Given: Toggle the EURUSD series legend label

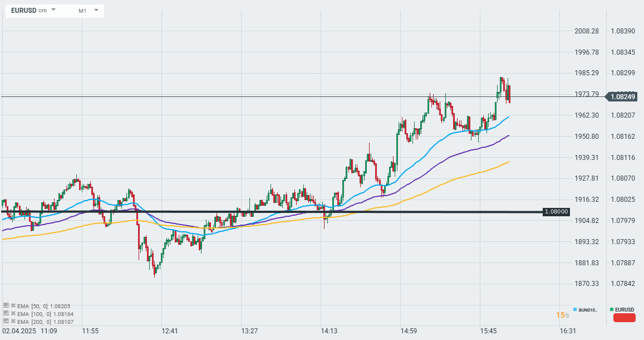Looking at the screenshot, I should pos(625,309).
